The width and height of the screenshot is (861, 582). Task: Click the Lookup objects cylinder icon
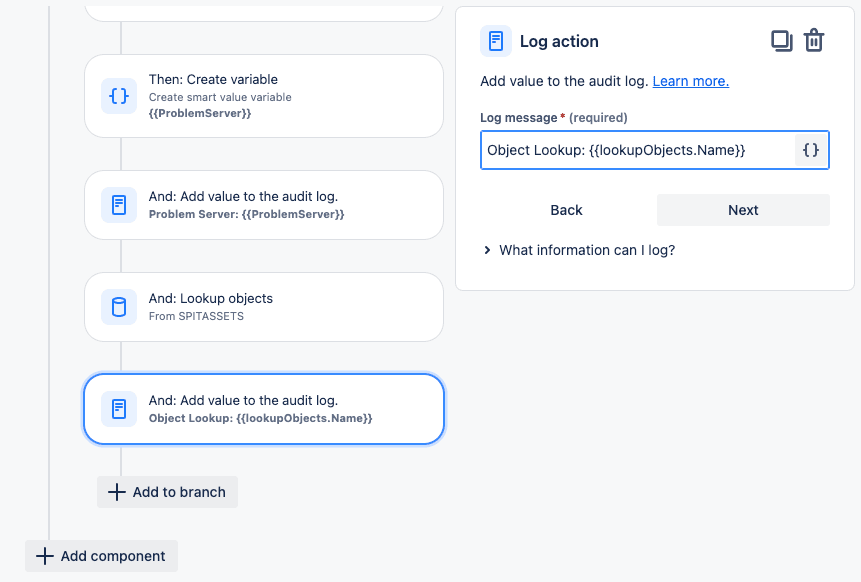pos(119,307)
